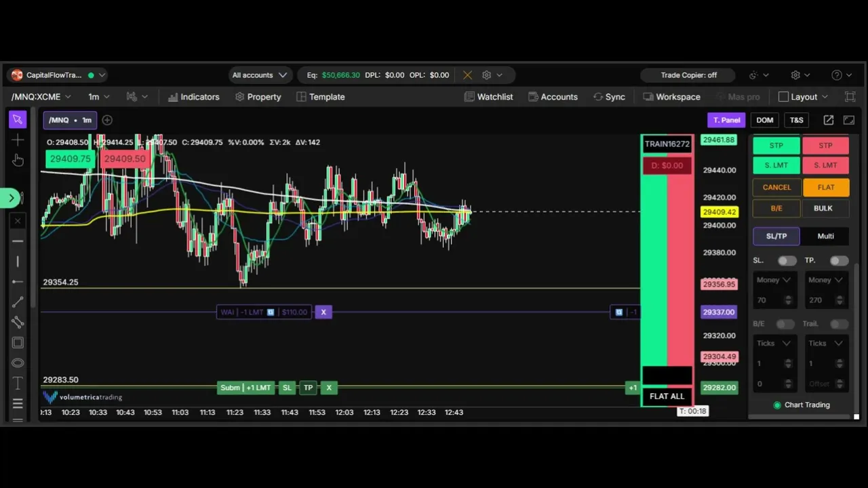
Task: Enable the B/E toggle switch
Action: coord(785,324)
